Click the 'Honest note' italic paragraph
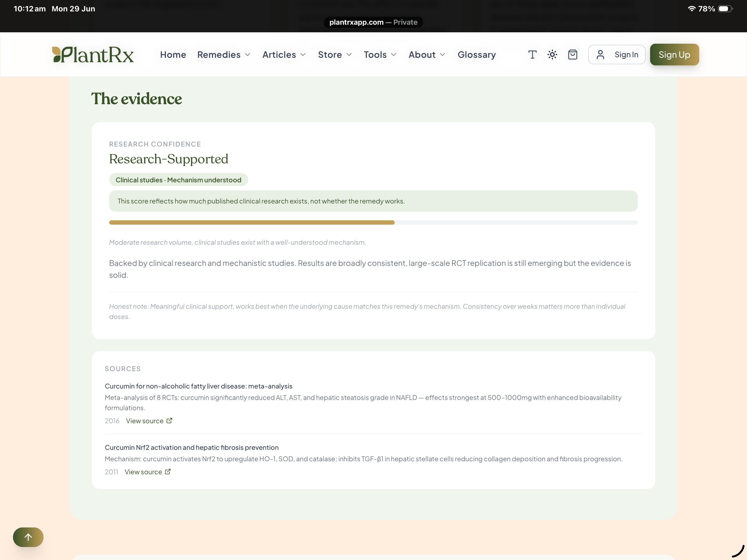Image resolution: width=747 pixels, height=560 pixels. click(367, 311)
